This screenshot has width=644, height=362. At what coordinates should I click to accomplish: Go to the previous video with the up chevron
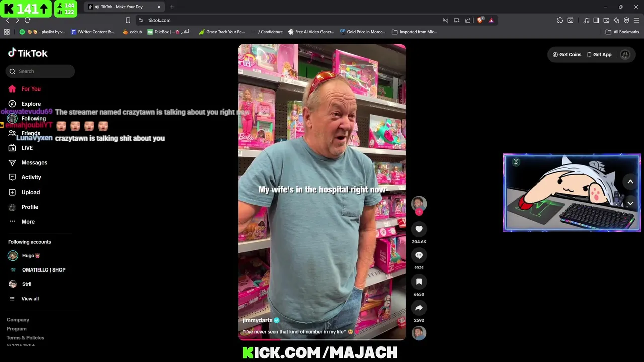pyautogui.click(x=630, y=182)
